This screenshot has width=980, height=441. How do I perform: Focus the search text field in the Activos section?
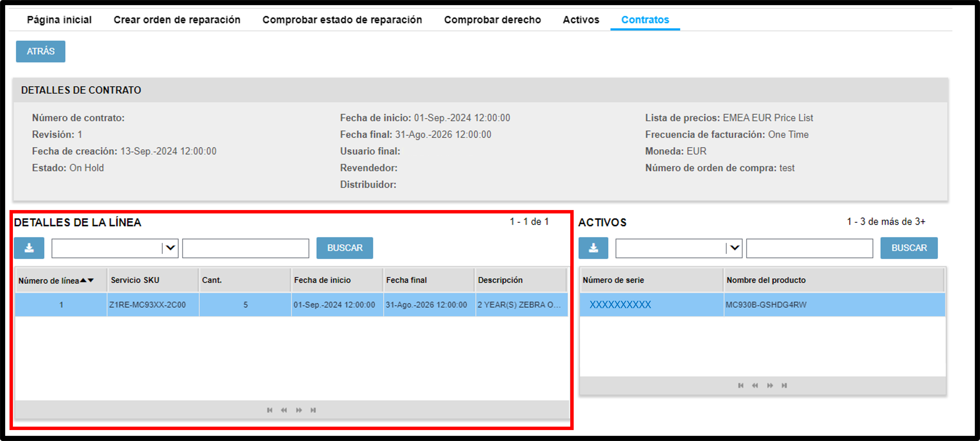pos(809,248)
